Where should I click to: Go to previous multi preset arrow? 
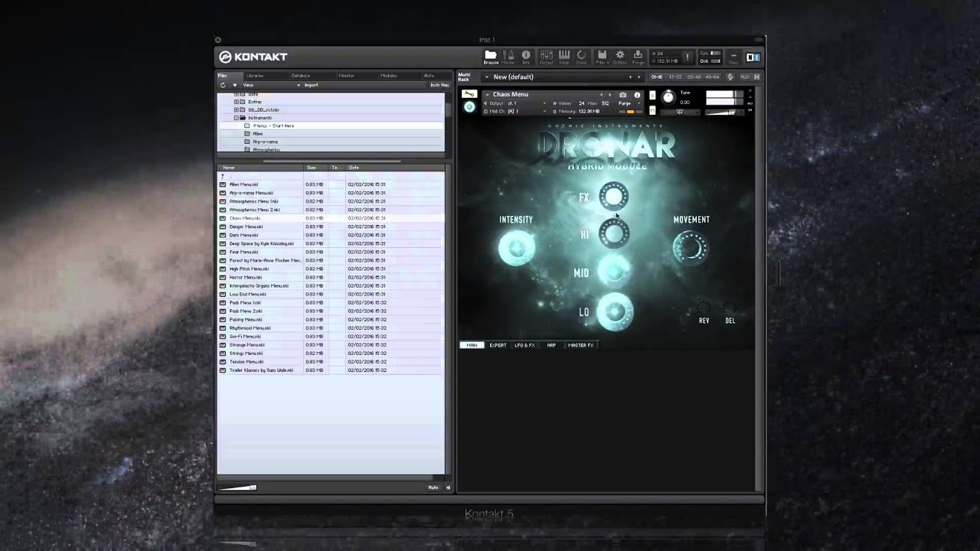pos(630,77)
